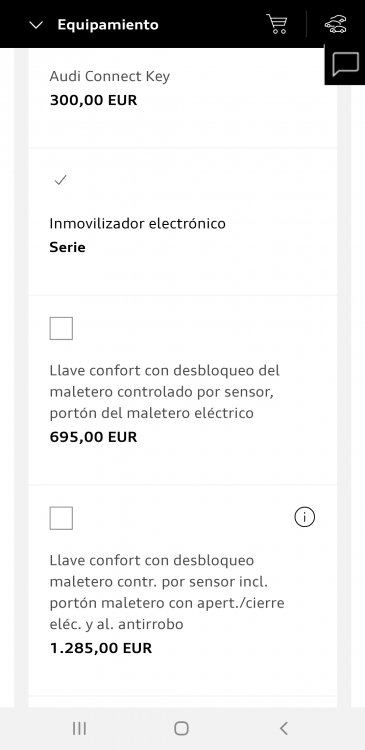This screenshot has width=365, height=750.
Task: Expand the Equipamiento chevron dropdown
Action: click(x=36, y=25)
